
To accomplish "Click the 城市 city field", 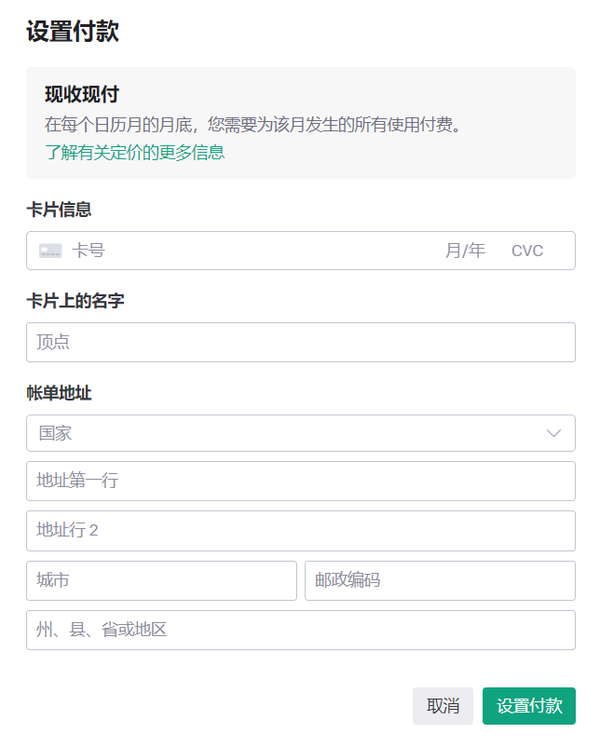I will coord(161,581).
